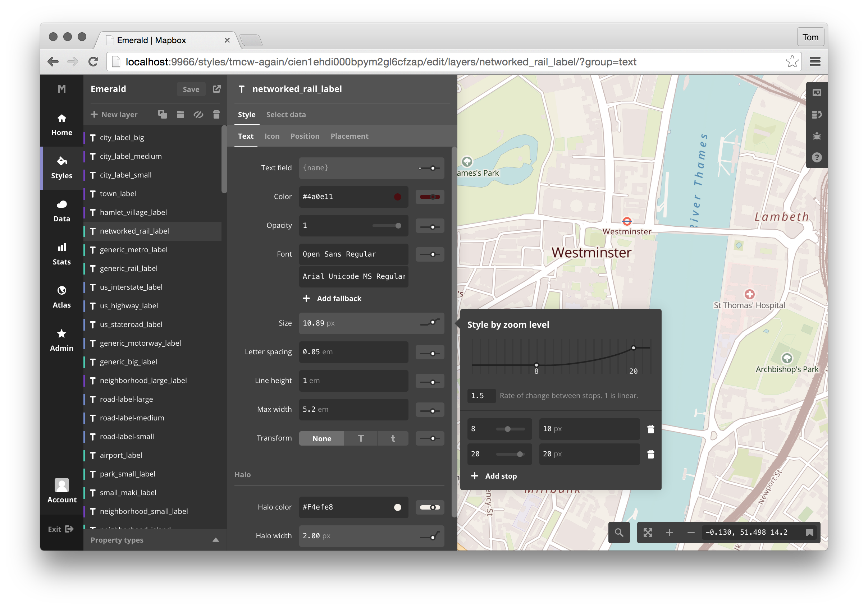This screenshot has width=868, height=608.
Task: Click the hide layer visibility icon
Action: pos(198,114)
